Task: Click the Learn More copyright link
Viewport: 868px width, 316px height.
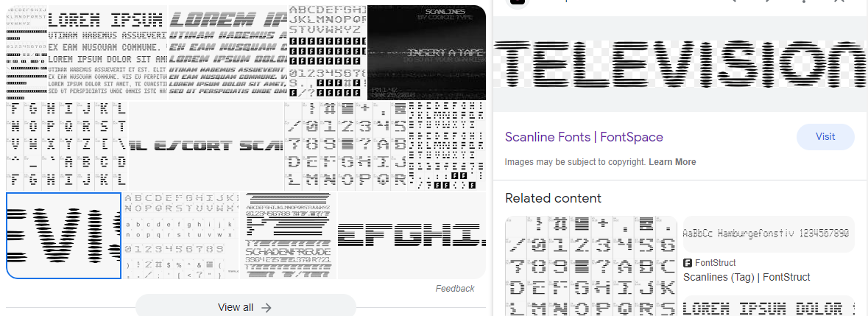Action: 672,162
